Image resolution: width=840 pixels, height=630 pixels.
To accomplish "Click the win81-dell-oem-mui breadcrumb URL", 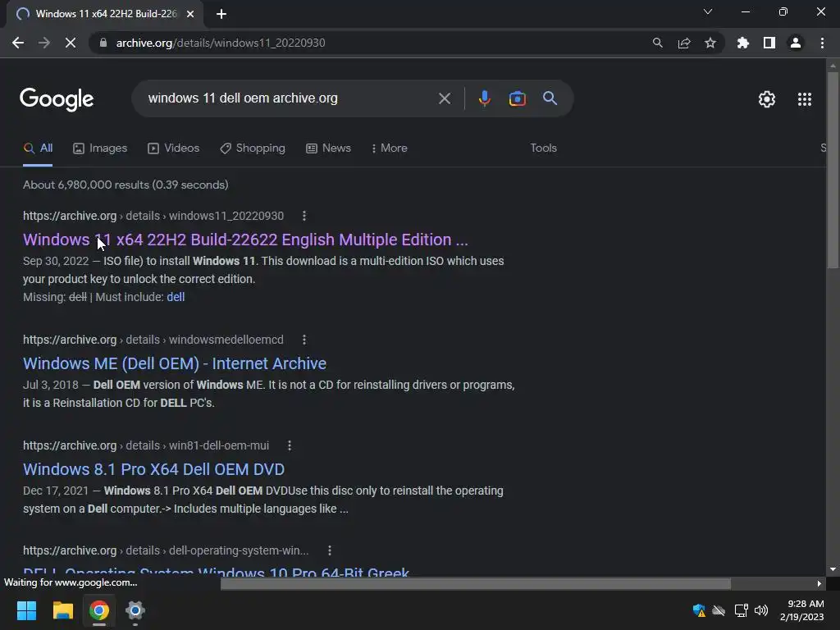I will (x=146, y=445).
